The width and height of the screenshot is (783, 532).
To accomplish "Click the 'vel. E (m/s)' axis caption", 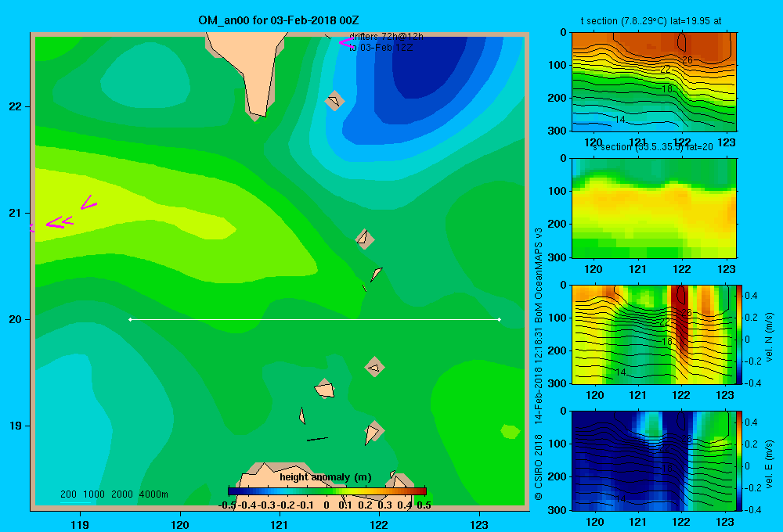I will 769,464.
